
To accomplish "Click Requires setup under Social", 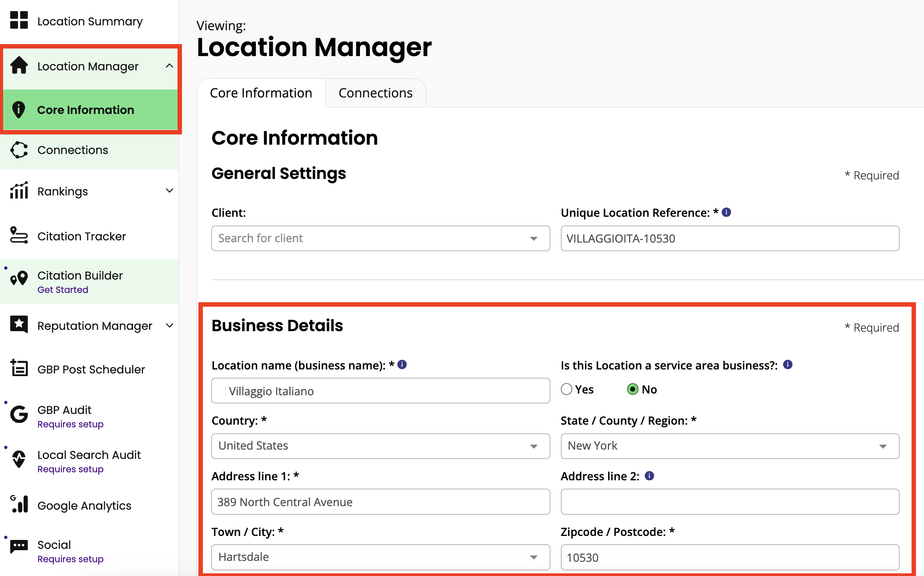I will 70,559.
